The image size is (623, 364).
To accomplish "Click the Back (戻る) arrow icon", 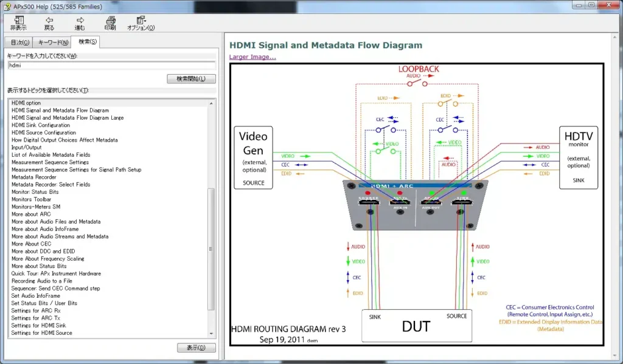I will coord(49,21).
